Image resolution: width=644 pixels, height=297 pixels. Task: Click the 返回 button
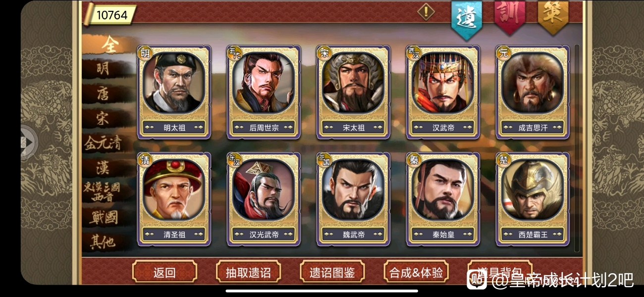[x=164, y=272]
